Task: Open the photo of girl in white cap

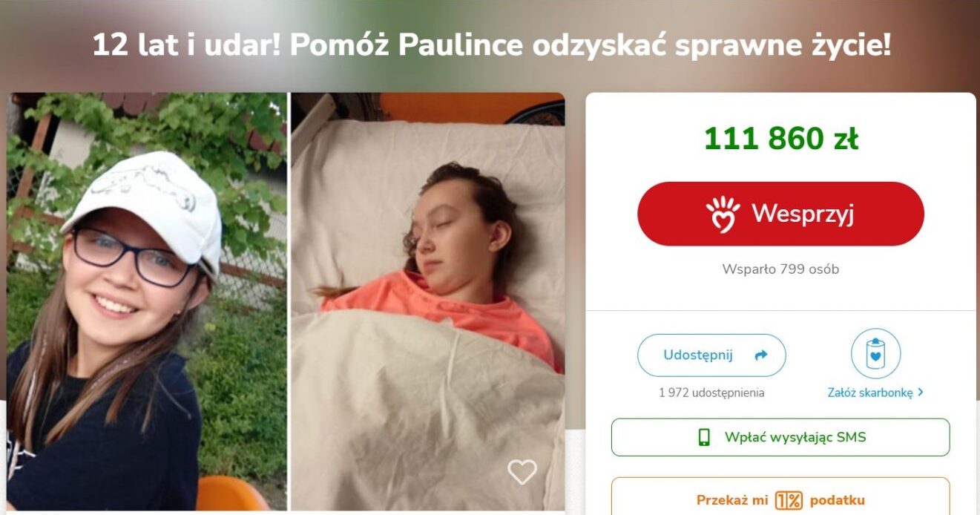Action: point(146,301)
